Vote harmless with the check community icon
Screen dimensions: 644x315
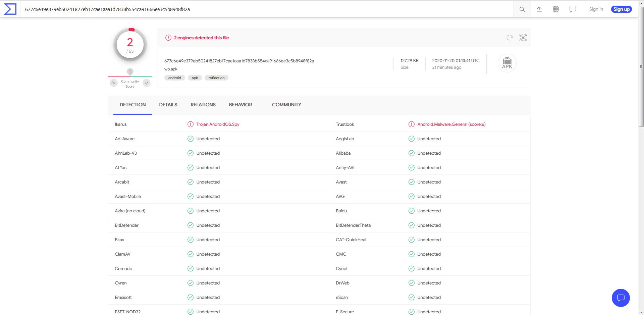pos(147,83)
